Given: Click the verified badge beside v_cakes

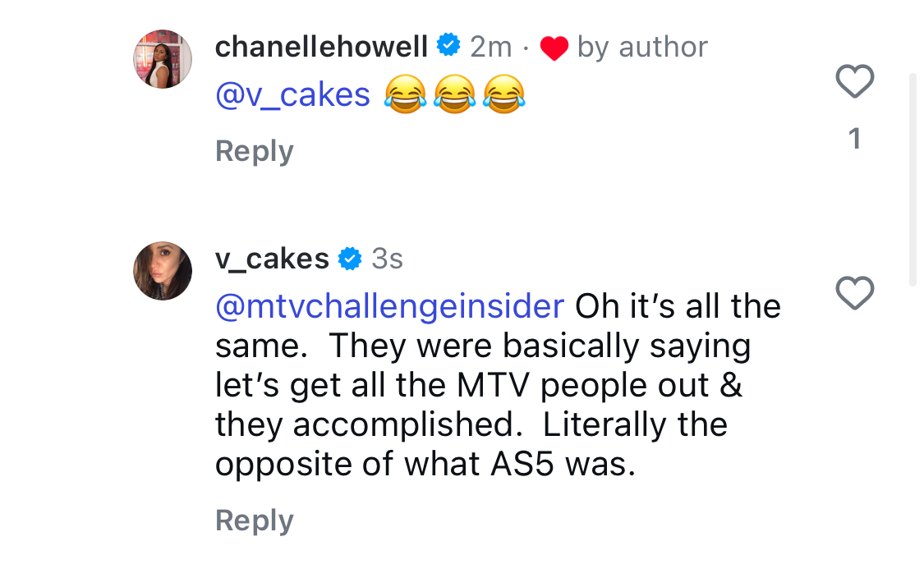Looking at the screenshot, I should pos(349,259).
